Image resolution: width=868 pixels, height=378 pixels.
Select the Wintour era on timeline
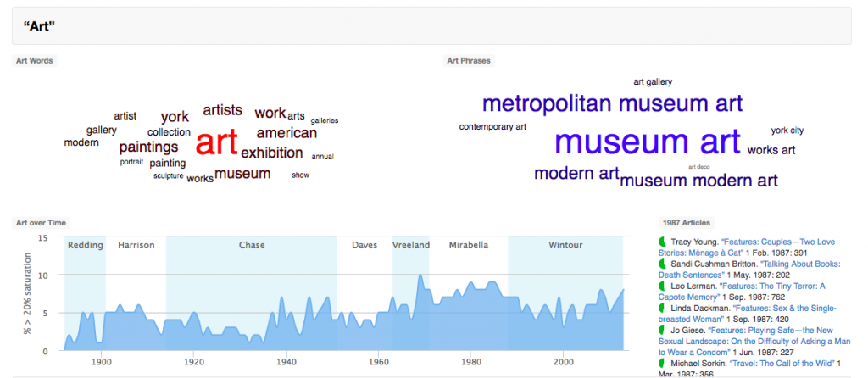point(565,245)
